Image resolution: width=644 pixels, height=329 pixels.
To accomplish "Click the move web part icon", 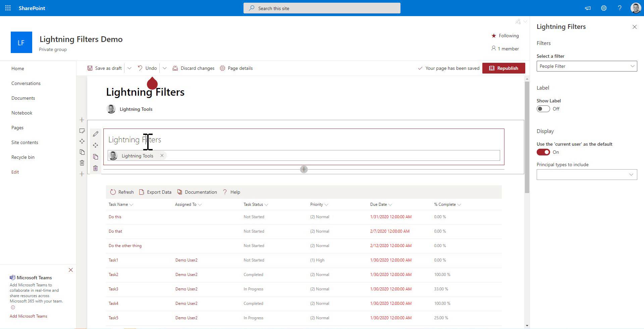I will [96, 145].
